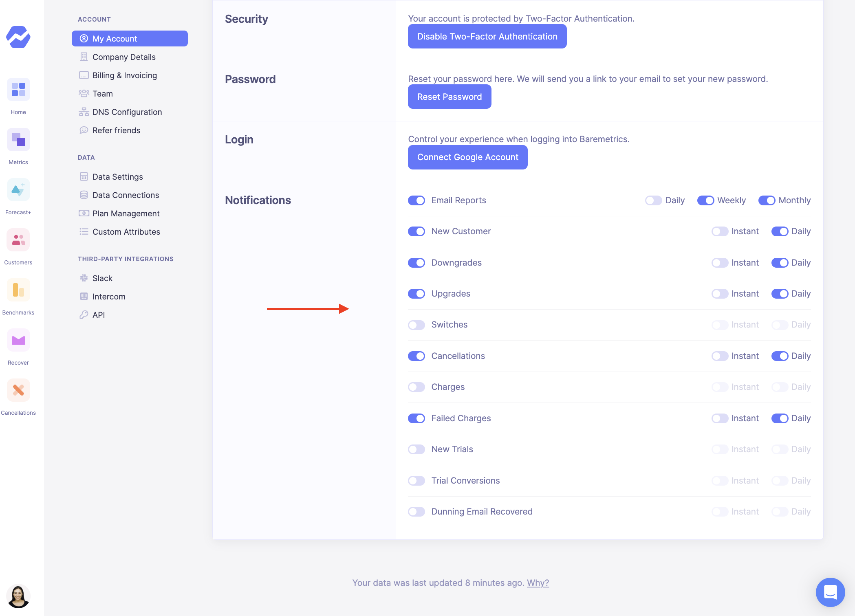This screenshot has width=855, height=616.
Task: Open the Slack integration page
Action: tap(102, 278)
